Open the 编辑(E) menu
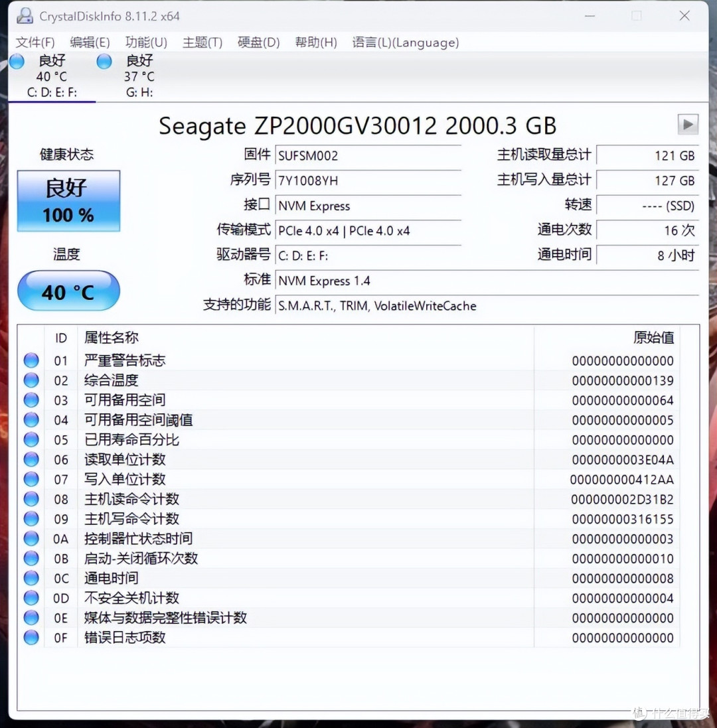The width and height of the screenshot is (717, 728). 90,42
